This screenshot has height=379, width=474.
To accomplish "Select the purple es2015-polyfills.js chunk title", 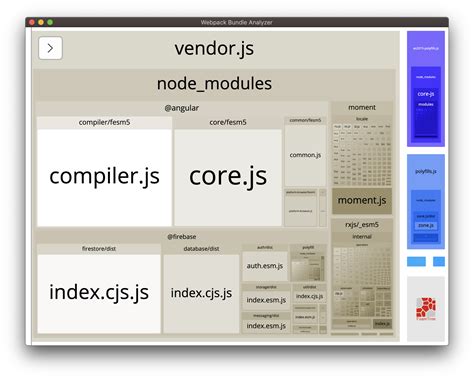I will pos(426,48).
